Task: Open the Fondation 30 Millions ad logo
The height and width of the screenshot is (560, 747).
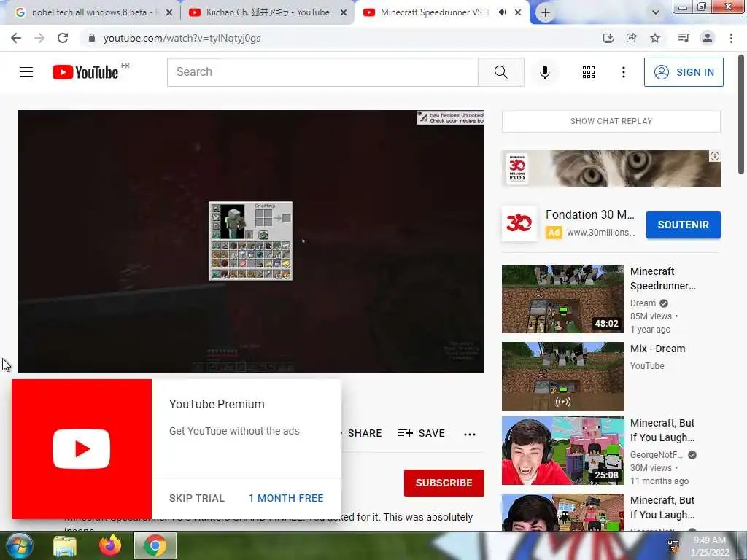Action: point(519,223)
